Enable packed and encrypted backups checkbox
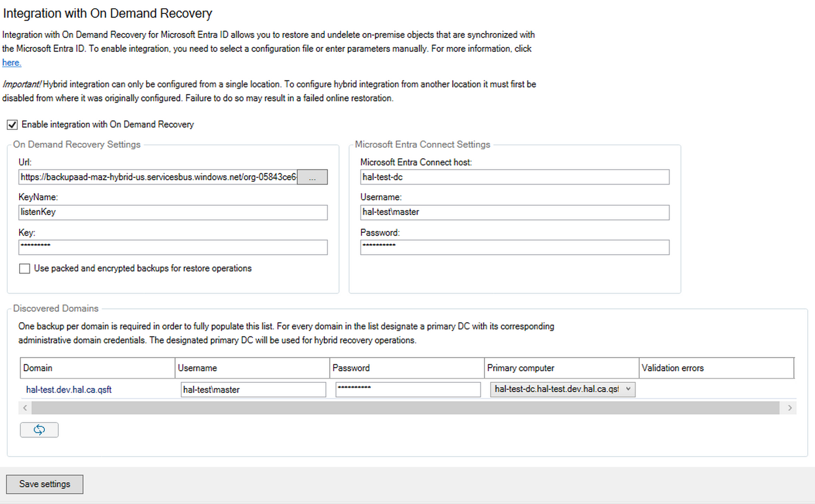The image size is (815, 504). click(x=25, y=268)
